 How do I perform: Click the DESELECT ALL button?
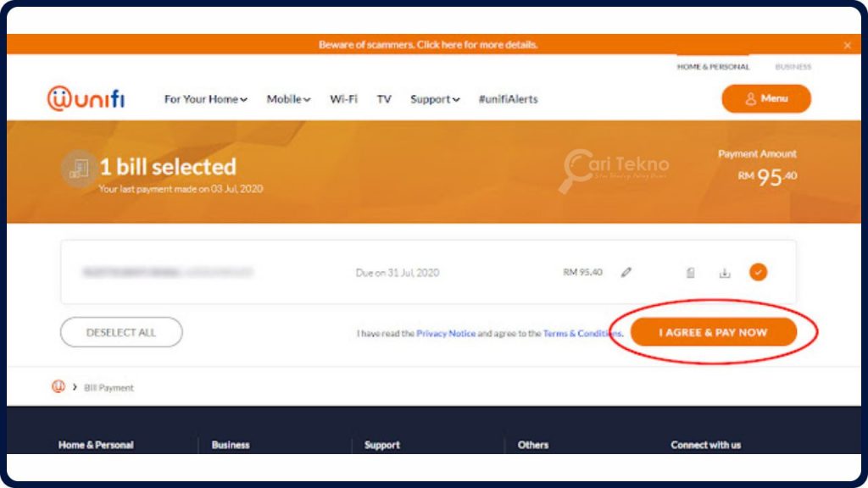point(121,332)
